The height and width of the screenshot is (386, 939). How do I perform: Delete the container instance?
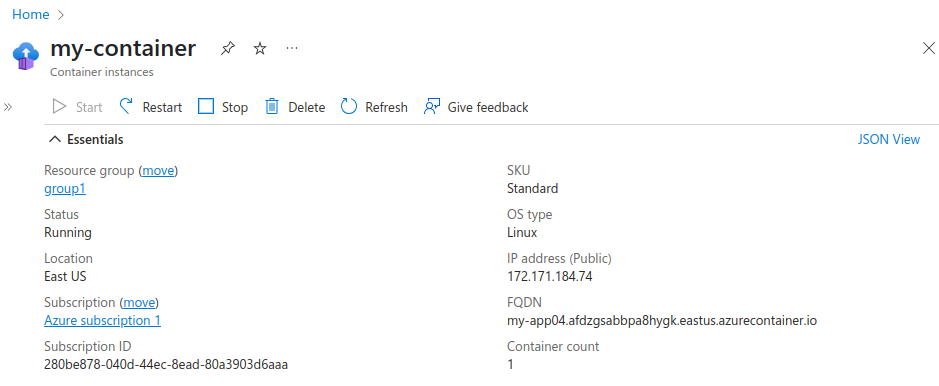pyautogui.click(x=295, y=107)
